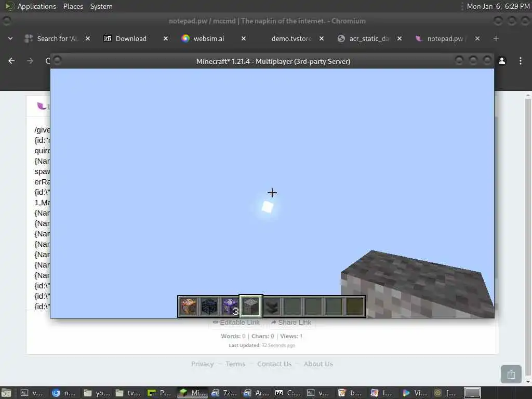This screenshot has width=532, height=399.
Task: Click the share icon button at bottom right
Action: 511,374
